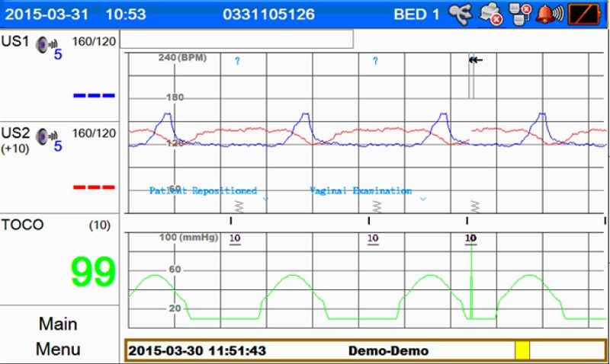Adjust US2 speaker volume icon
The height and width of the screenshot is (364, 610).
point(45,136)
